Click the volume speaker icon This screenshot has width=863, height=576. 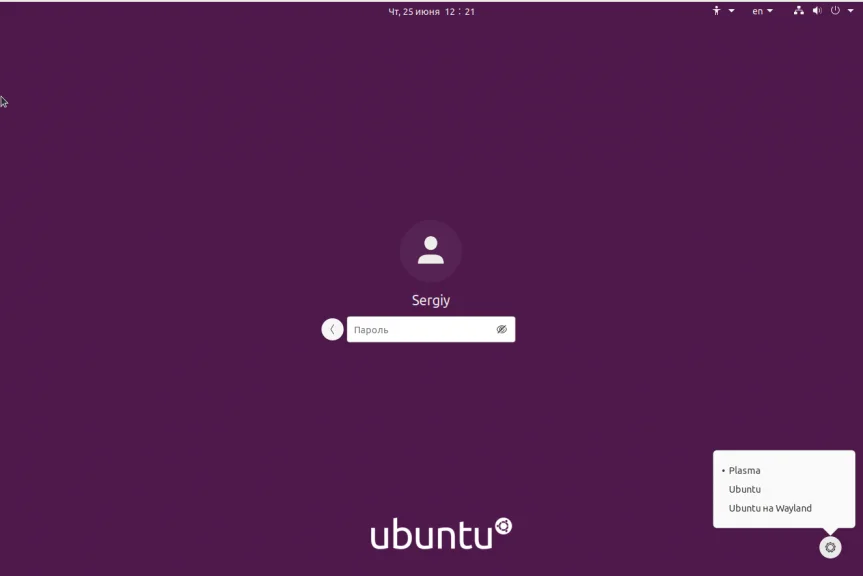point(817,10)
